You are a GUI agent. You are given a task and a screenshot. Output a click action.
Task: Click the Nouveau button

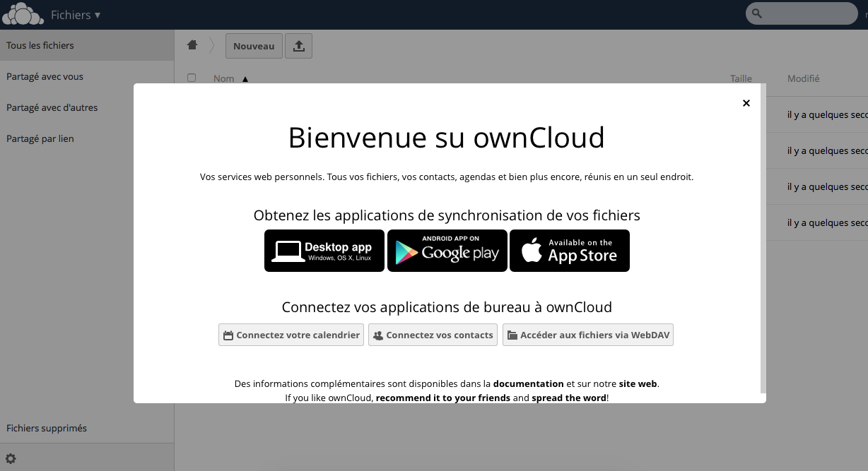click(254, 46)
